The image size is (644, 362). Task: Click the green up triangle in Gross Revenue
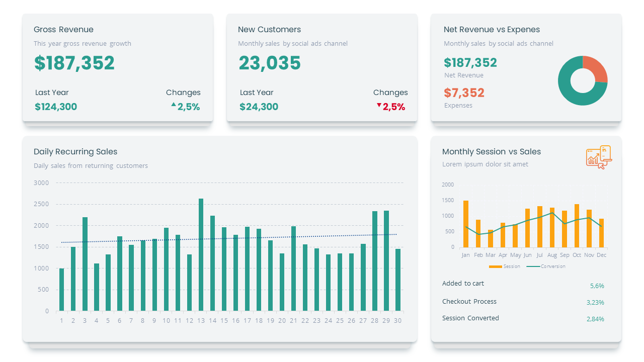coord(174,105)
